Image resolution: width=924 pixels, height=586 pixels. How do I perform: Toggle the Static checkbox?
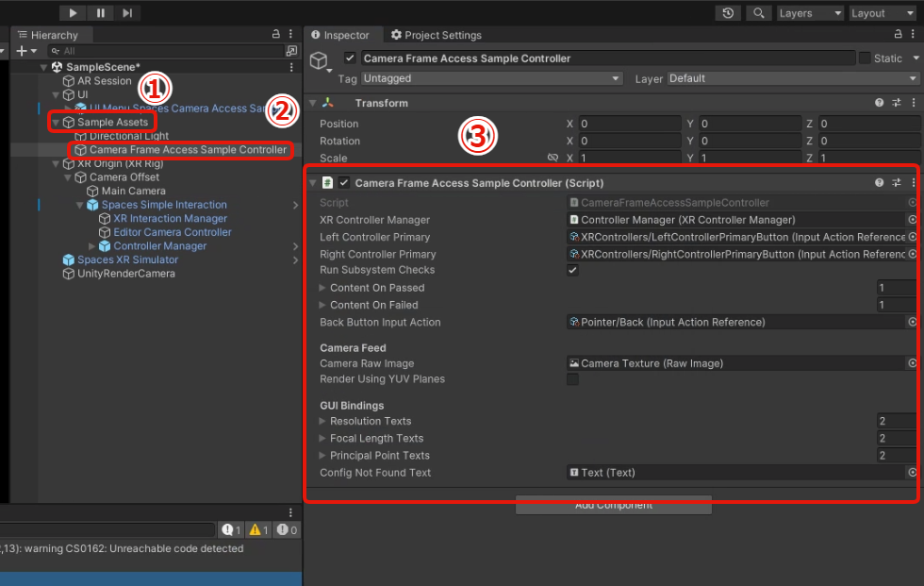coord(865,59)
